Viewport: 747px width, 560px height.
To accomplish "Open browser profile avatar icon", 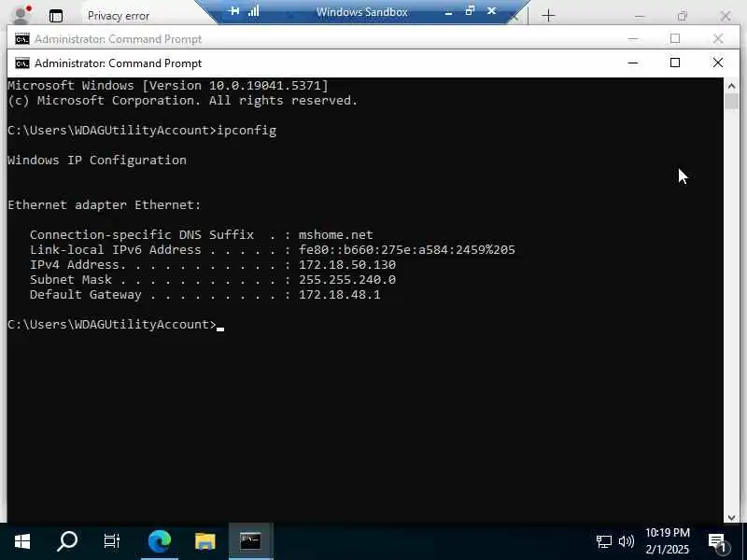I will click(21, 15).
